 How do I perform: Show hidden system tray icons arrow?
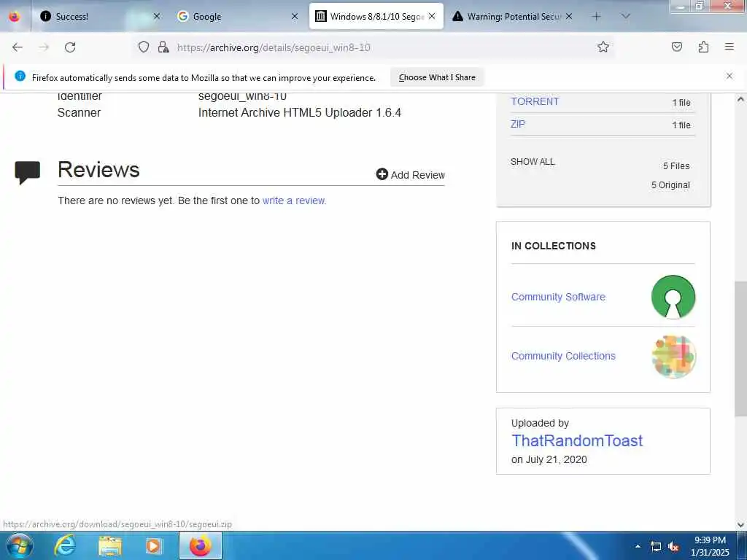638,546
